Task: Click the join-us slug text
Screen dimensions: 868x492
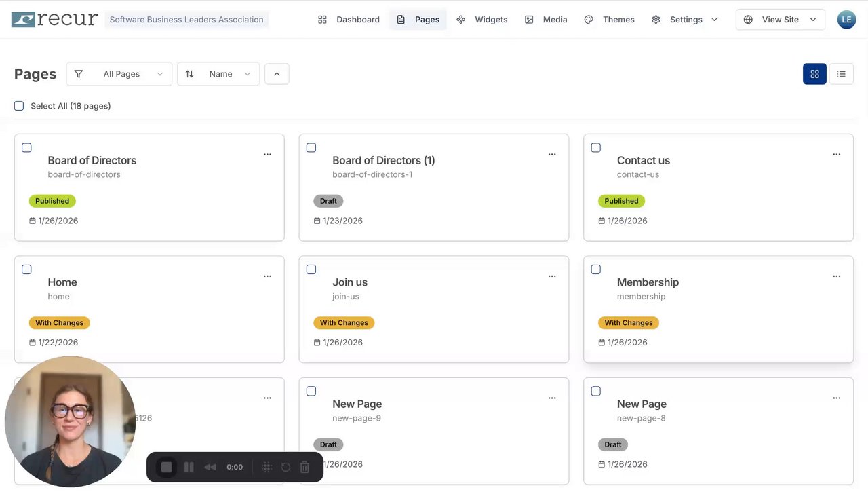Action: [346, 297]
